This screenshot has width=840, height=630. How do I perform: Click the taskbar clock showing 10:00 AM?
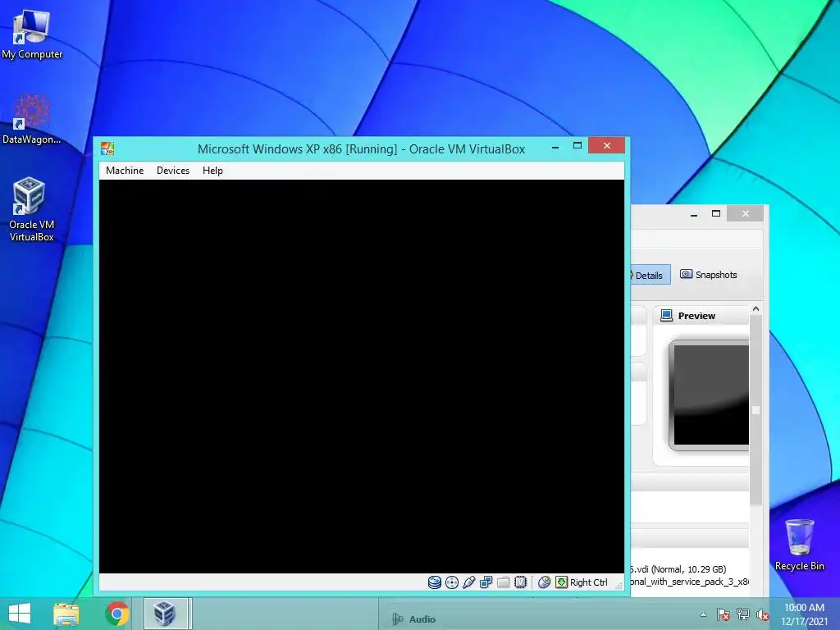pyautogui.click(x=804, y=614)
